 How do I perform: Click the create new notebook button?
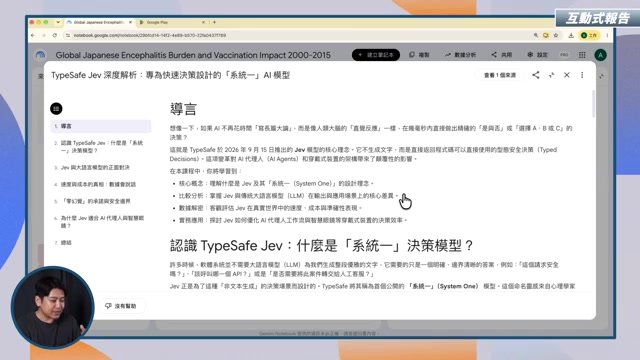(x=376, y=55)
